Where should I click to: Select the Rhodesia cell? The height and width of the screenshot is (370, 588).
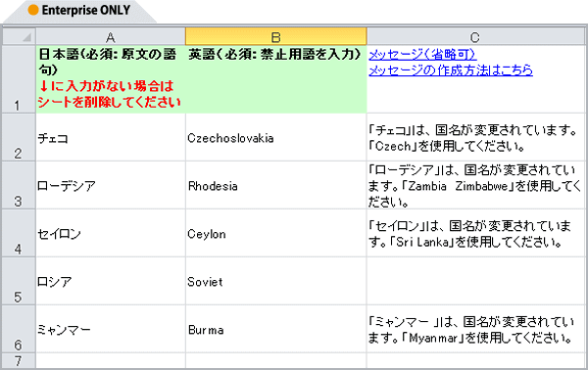point(276,185)
